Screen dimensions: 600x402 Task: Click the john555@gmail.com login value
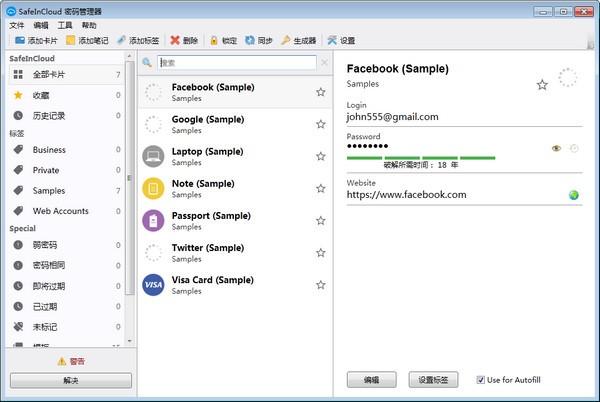[393, 117]
